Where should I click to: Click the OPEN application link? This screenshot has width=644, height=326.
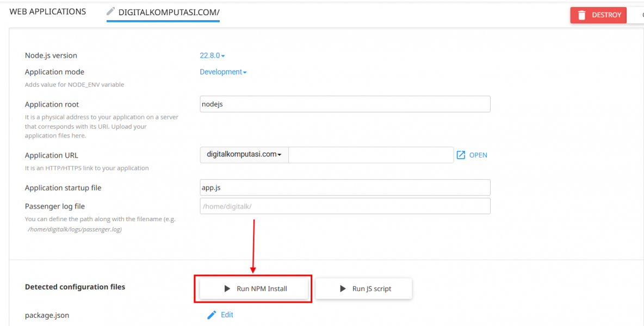click(478, 155)
